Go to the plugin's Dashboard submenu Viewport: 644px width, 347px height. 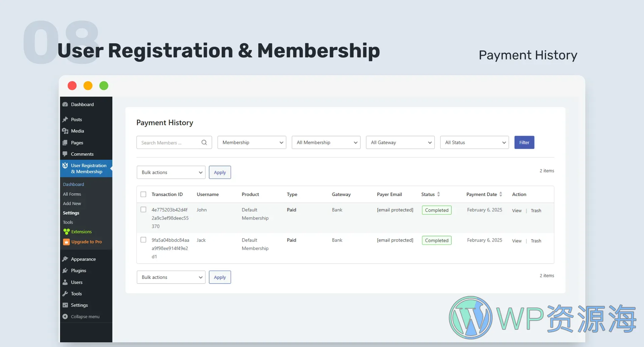point(73,184)
